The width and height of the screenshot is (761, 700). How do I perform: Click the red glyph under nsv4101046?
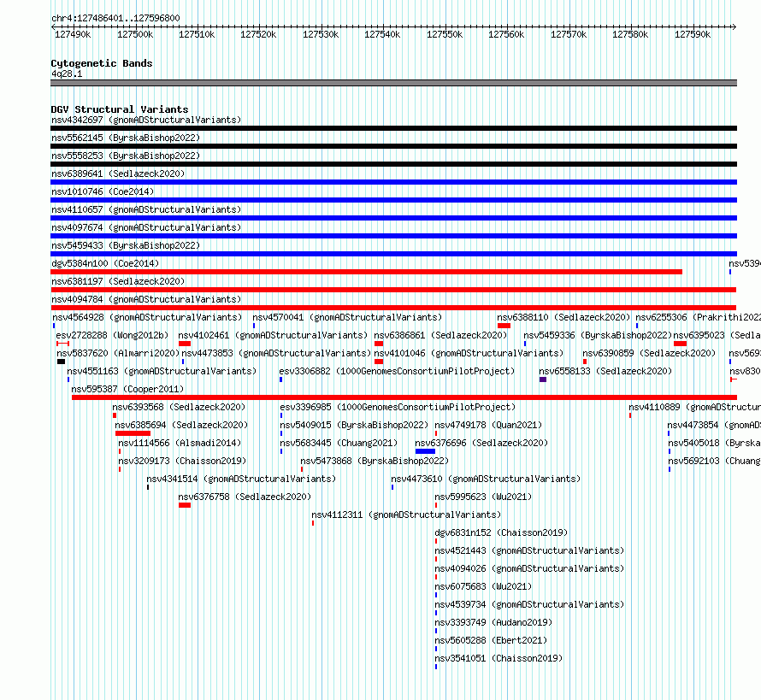[x=379, y=362]
